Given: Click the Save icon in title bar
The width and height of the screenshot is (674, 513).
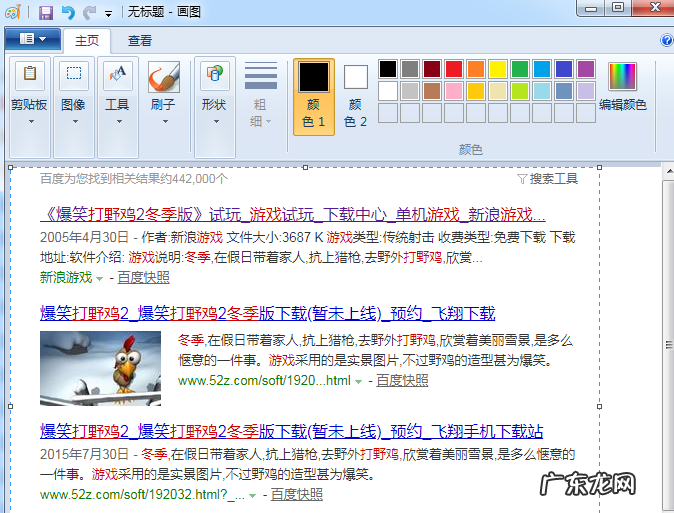Looking at the screenshot, I should [x=46, y=12].
